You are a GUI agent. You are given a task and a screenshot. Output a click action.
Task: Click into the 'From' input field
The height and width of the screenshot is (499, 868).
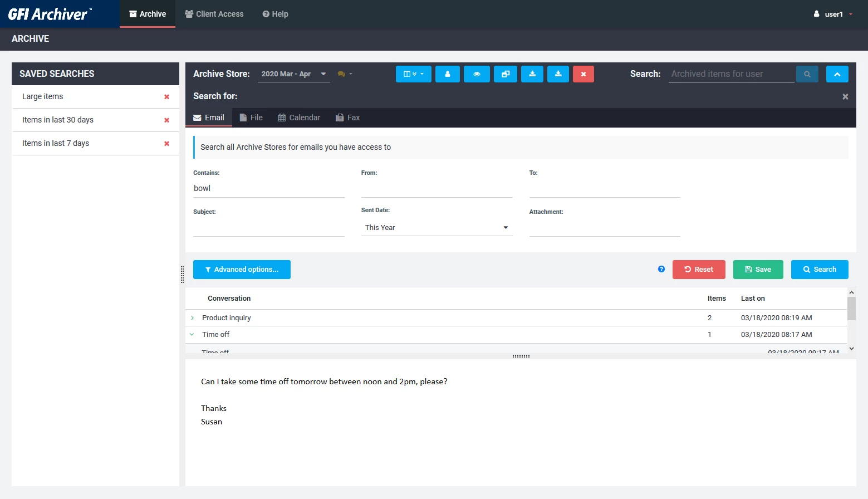(x=437, y=189)
